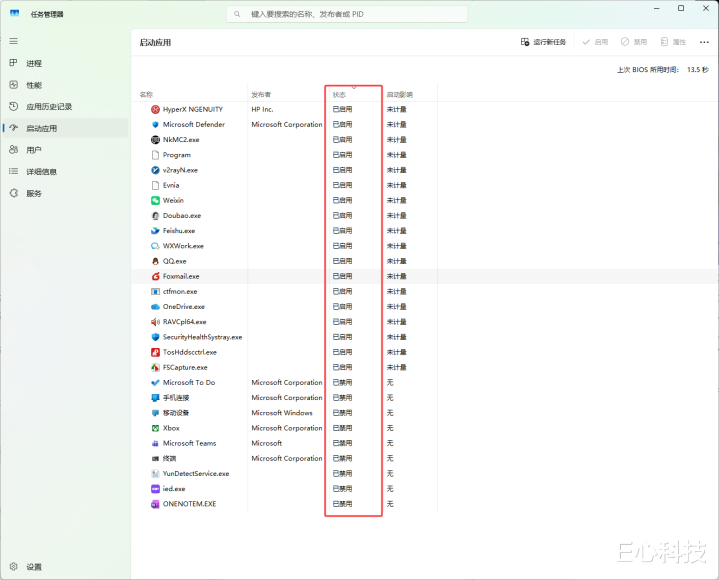Viewport: 719px width, 580px height.
Task: Open the three-dots more options menu
Action: 704,42
